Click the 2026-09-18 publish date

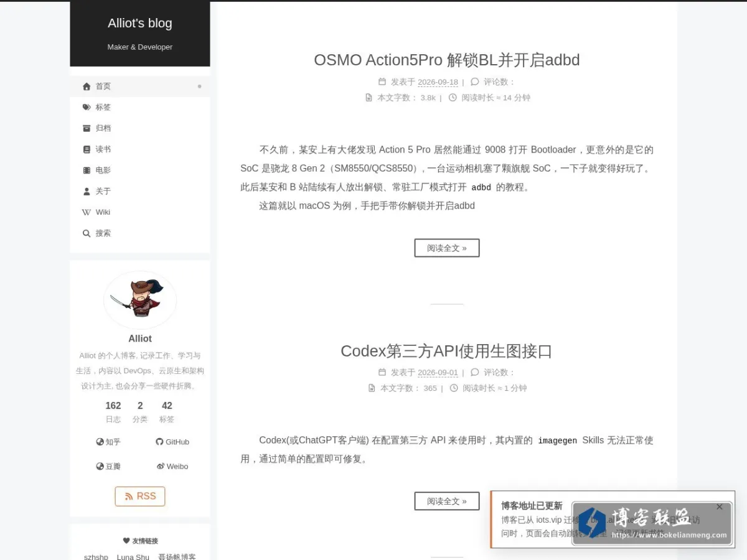[x=438, y=82]
